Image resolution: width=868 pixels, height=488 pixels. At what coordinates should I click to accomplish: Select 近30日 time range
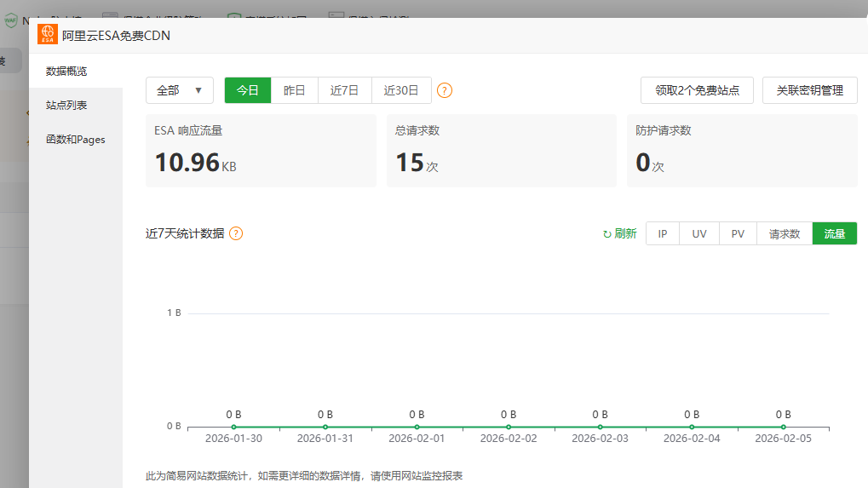click(401, 90)
